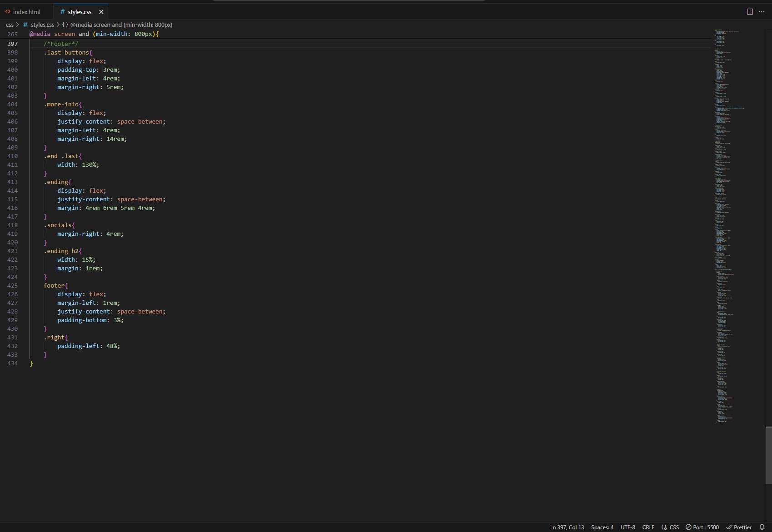772x532 pixels.
Task: Click the hash icon on styles.css tab
Action: point(62,12)
